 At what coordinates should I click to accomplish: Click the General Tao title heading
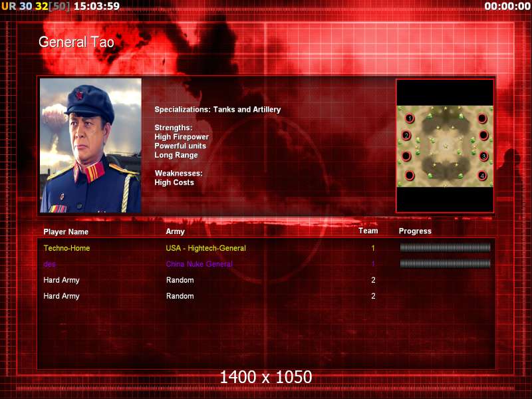click(76, 42)
